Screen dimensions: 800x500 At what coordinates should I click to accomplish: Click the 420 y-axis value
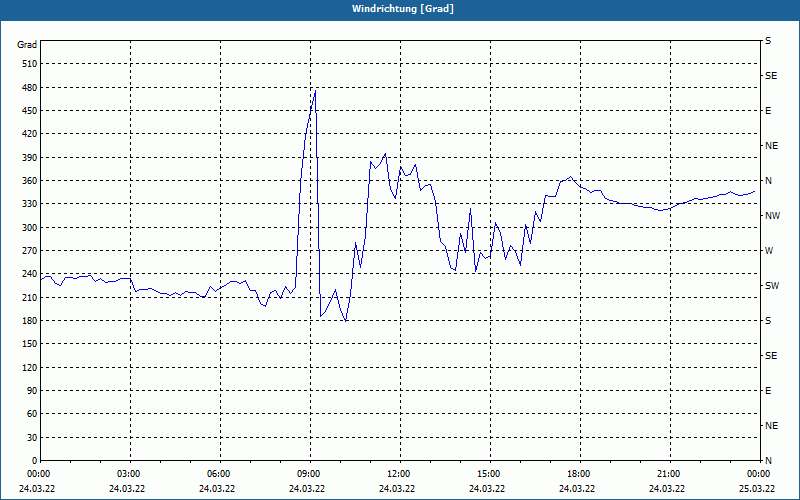[x=30, y=134]
